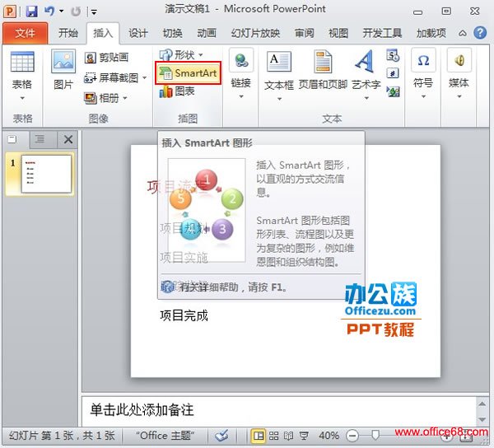Viewport: 494px width, 448px height.
Task: Switch to the 切换 tab
Action: coord(172,33)
